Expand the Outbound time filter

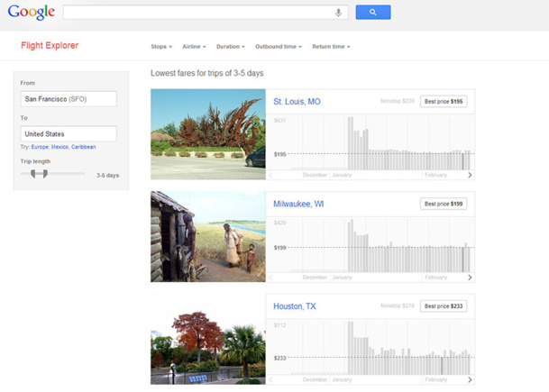278,46
